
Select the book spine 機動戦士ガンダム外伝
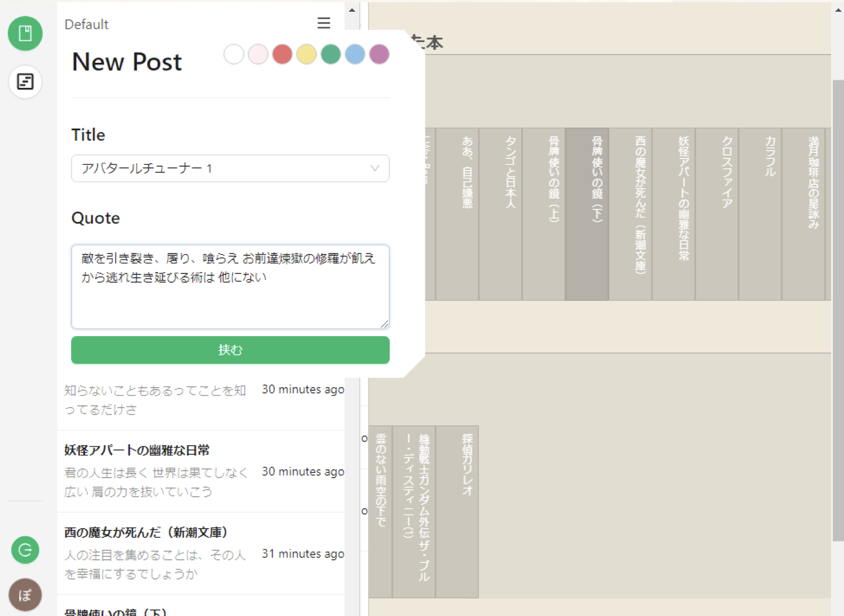(x=414, y=512)
